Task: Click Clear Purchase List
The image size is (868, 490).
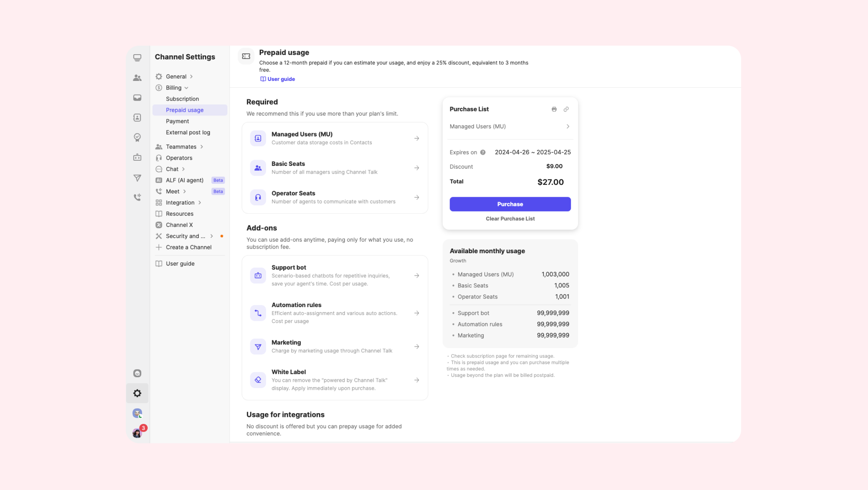Action: click(x=510, y=219)
